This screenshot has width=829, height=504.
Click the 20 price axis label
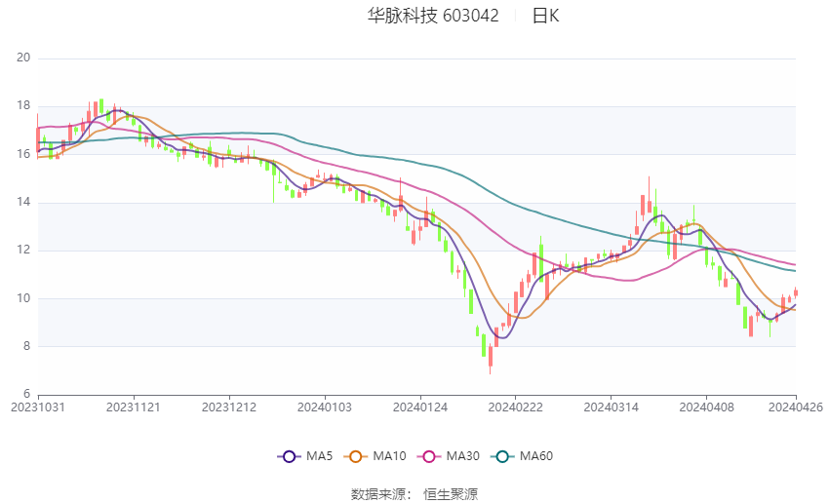23,58
